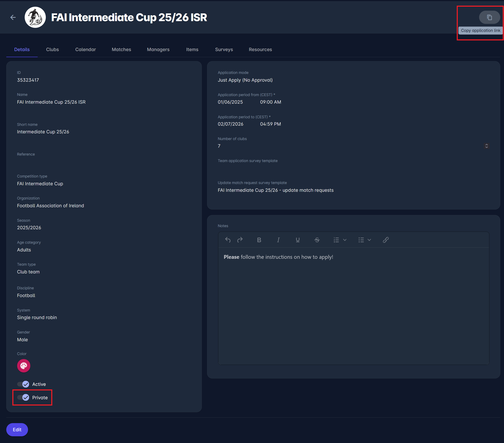The height and width of the screenshot is (443, 504).
Task: Click organization Football Association of Ireland
Action: coord(51,206)
